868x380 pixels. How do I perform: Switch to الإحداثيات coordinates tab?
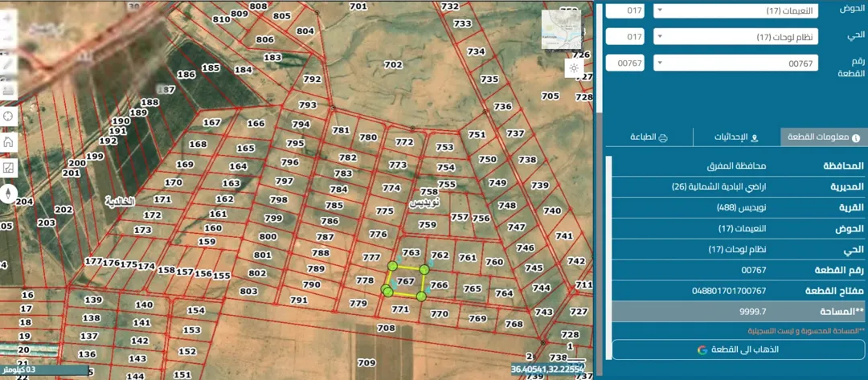(x=737, y=137)
